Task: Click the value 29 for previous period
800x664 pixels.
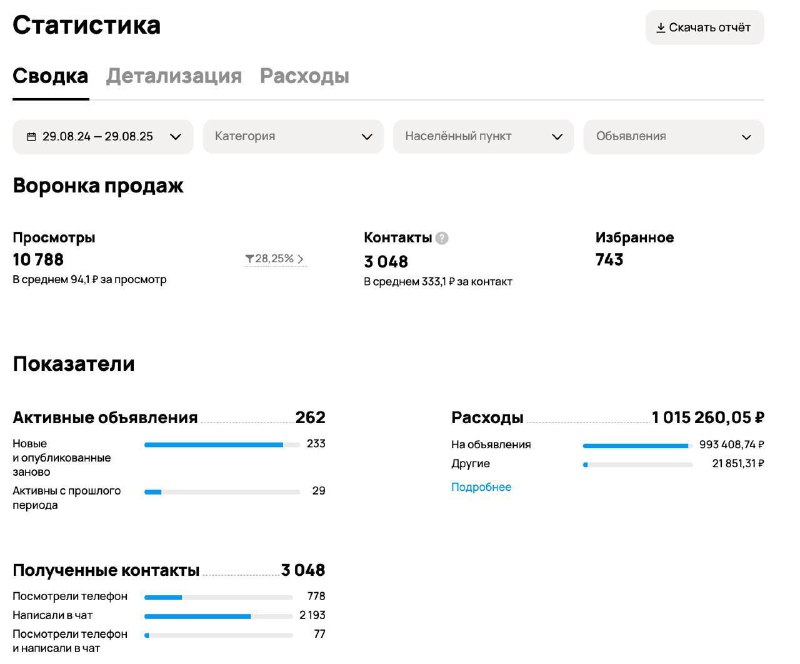Action: [319, 491]
